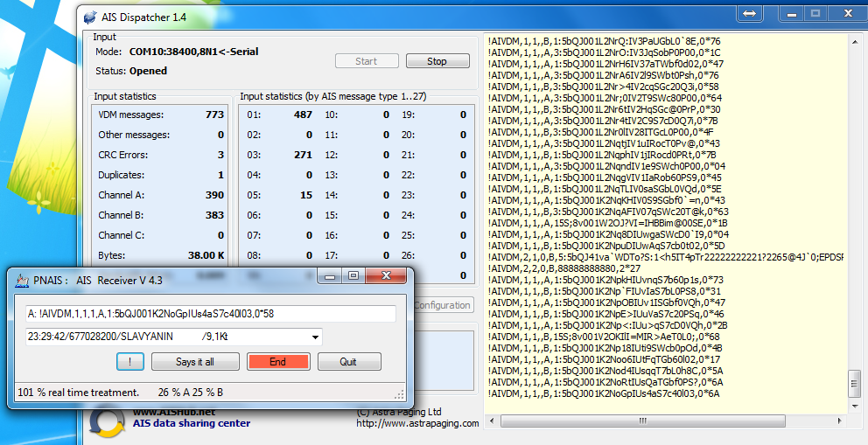
Task: Quit the PNAIS receiver
Action: coord(349,362)
